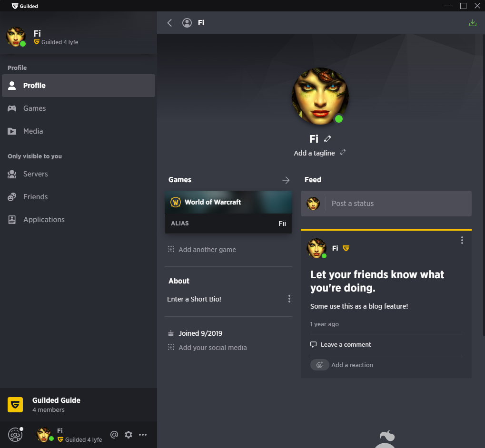Select Profile in the sidebar
The image size is (485, 448).
79,86
